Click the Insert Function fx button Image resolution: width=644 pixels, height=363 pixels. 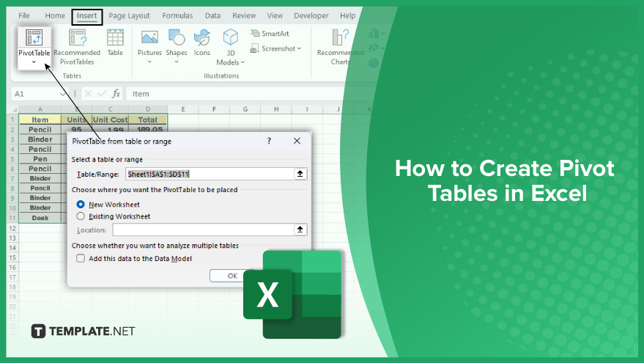pos(116,94)
